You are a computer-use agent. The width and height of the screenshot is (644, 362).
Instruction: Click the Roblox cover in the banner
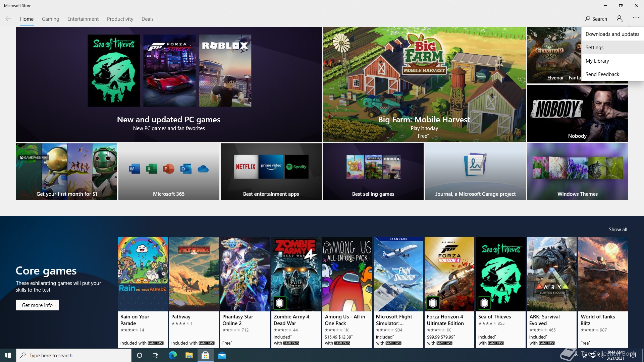tap(225, 71)
